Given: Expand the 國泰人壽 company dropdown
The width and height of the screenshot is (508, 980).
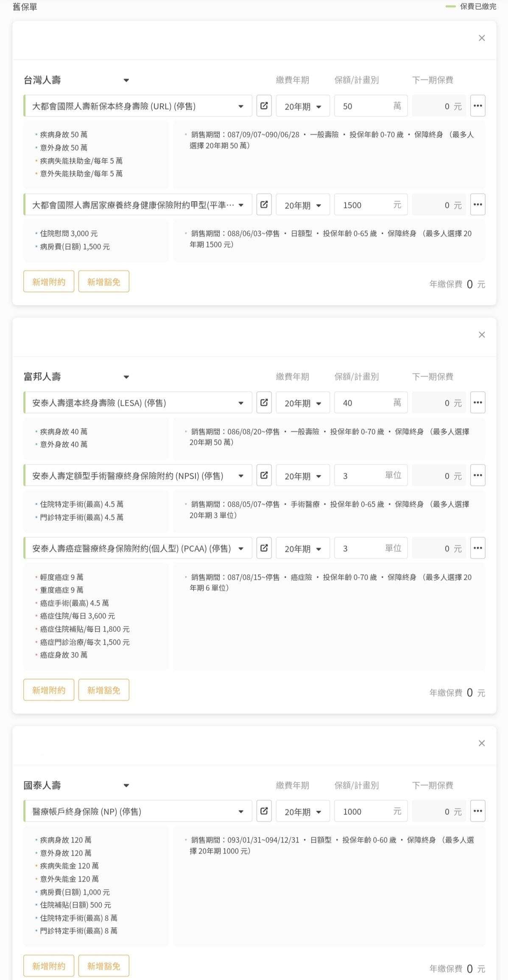Looking at the screenshot, I should click(126, 786).
